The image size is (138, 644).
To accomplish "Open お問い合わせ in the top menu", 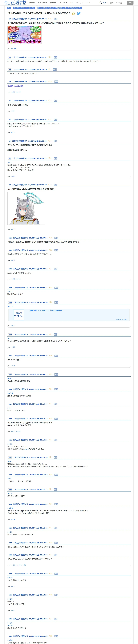I will coord(42,3).
